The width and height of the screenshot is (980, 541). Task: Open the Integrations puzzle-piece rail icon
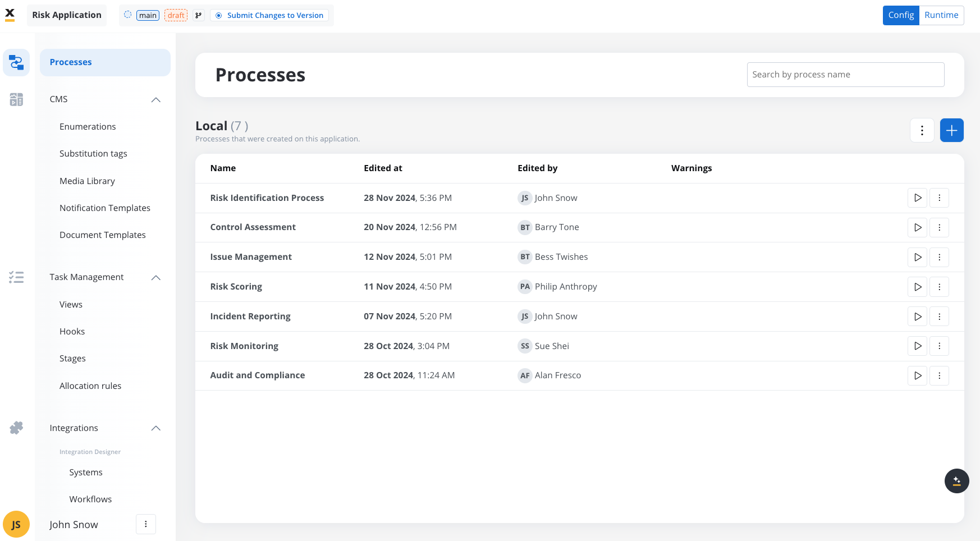click(x=16, y=428)
